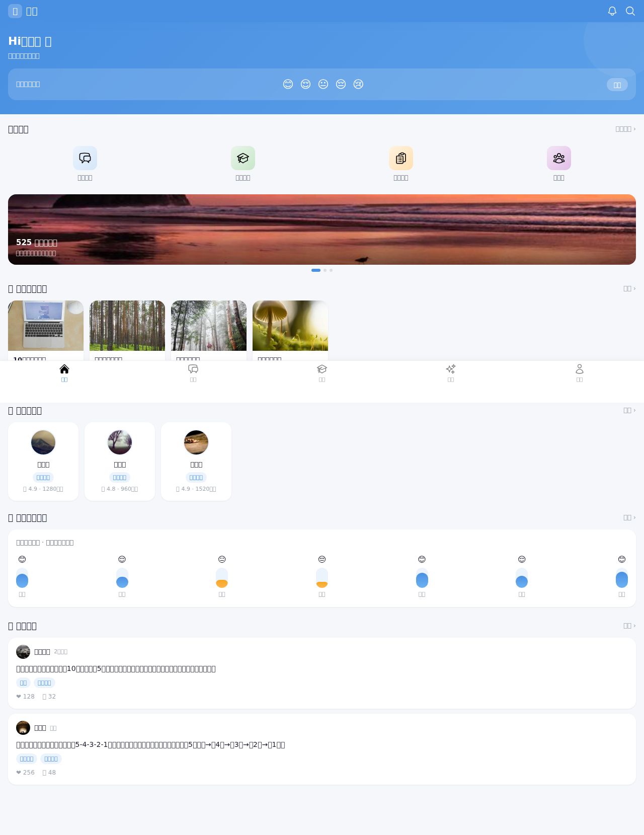Click the emoji above the fifth mood bar
Screen dimensions: 644x835
[422, 559]
